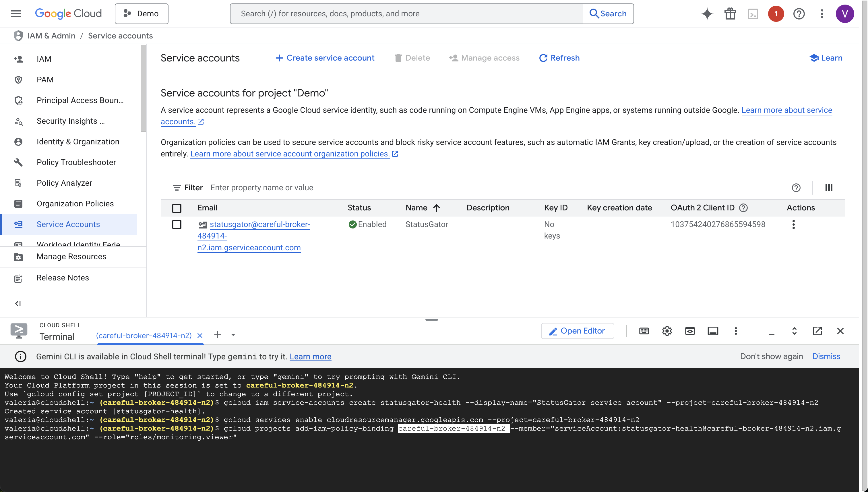Open the notifications badge showing 1
Image resolution: width=868 pixels, height=492 pixels.
[x=776, y=14]
